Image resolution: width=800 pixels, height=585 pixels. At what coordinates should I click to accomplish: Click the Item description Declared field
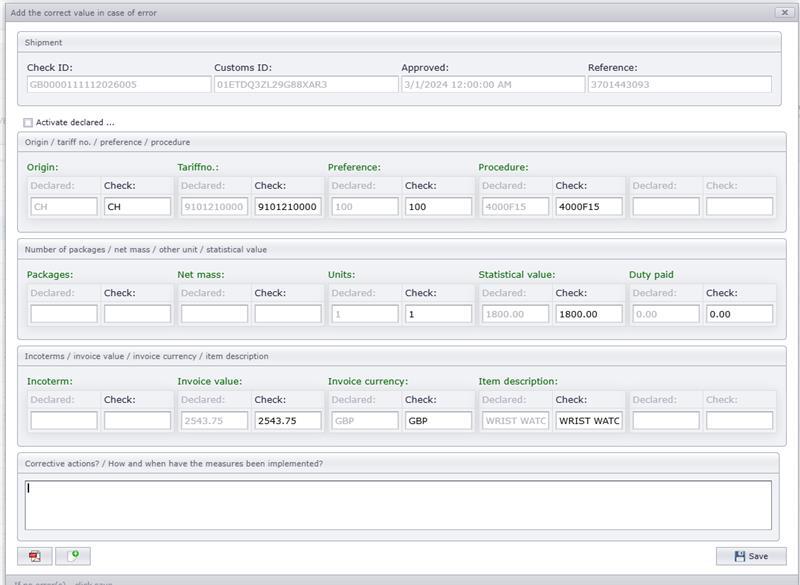[515, 420]
